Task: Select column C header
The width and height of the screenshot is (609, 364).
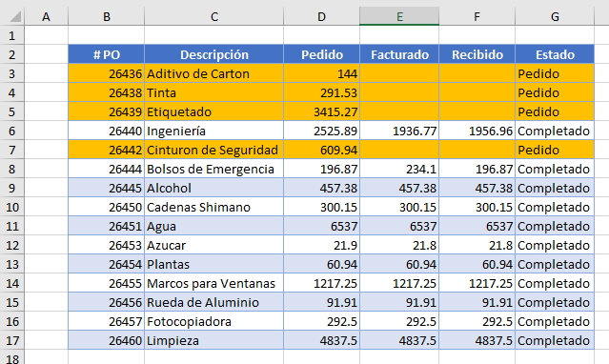Action: pos(214,17)
